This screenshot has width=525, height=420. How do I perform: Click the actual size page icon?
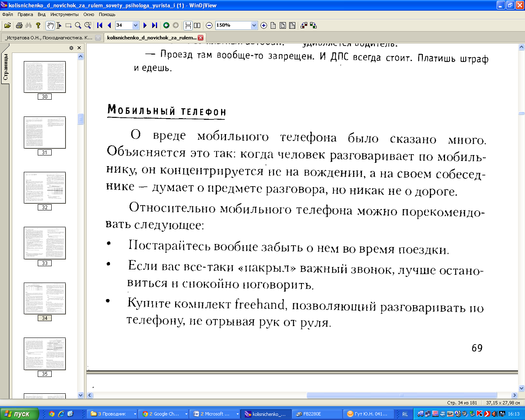click(x=273, y=25)
